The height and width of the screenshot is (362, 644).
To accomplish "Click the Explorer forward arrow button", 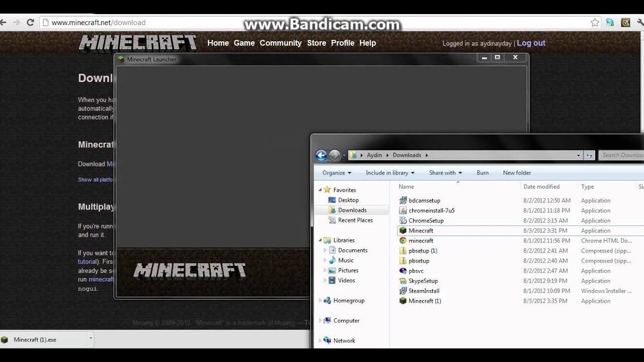I will pyautogui.click(x=335, y=155).
